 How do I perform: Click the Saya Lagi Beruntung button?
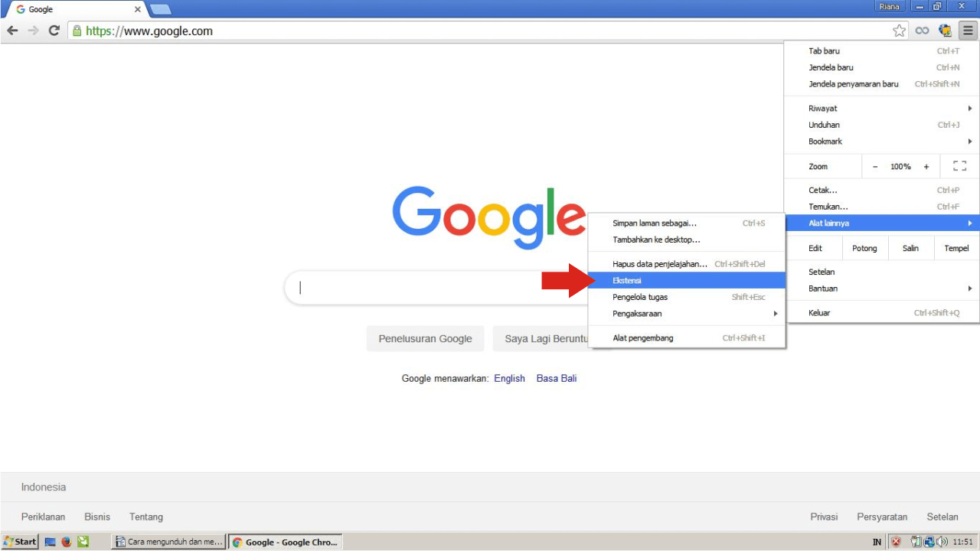coord(541,338)
